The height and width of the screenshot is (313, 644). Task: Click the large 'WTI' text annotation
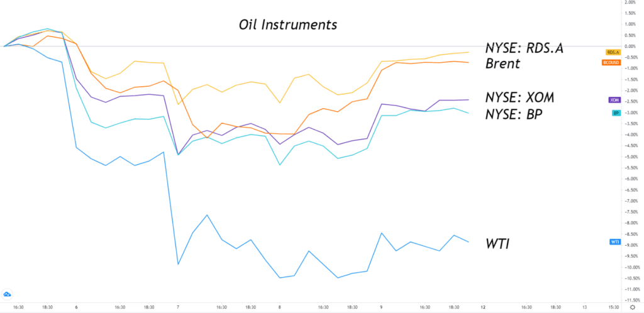click(497, 244)
